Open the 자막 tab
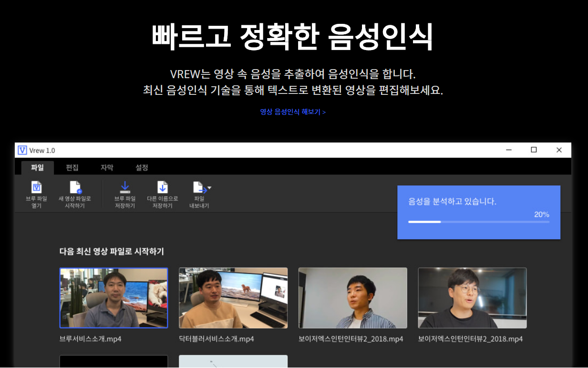588x368 pixels. (x=107, y=168)
